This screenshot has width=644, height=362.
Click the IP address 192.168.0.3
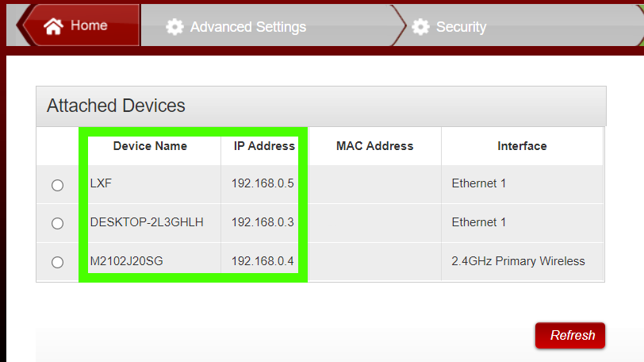click(x=263, y=222)
